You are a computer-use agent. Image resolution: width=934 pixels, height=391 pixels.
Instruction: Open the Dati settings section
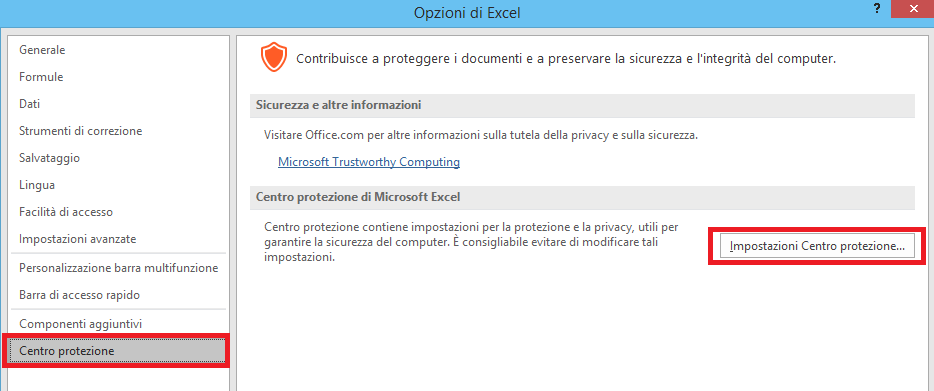[30, 104]
